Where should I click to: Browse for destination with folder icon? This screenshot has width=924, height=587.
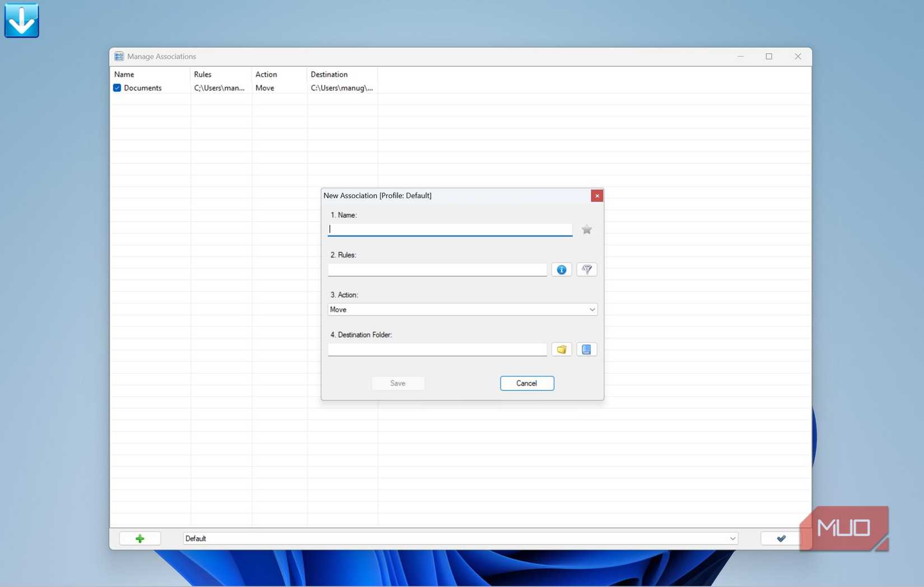561,350
